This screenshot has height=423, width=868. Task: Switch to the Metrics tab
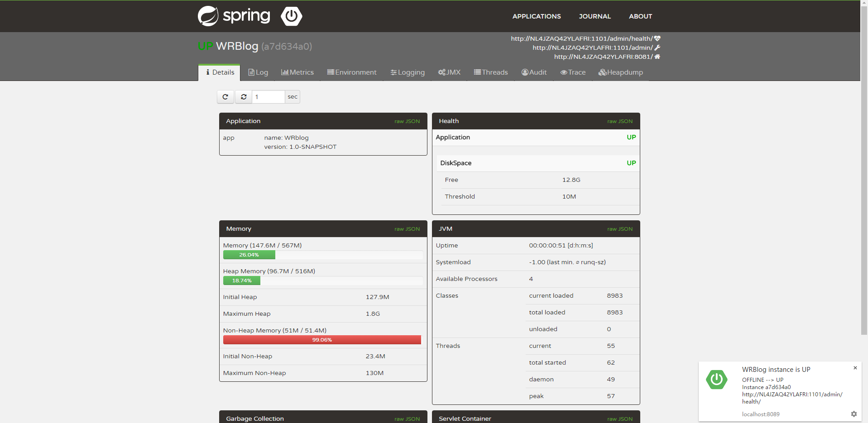coord(297,72)
